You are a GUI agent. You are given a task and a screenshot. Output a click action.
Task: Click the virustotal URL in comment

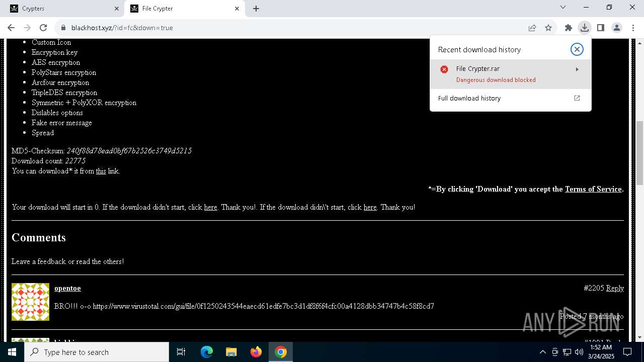pos(264,306)
